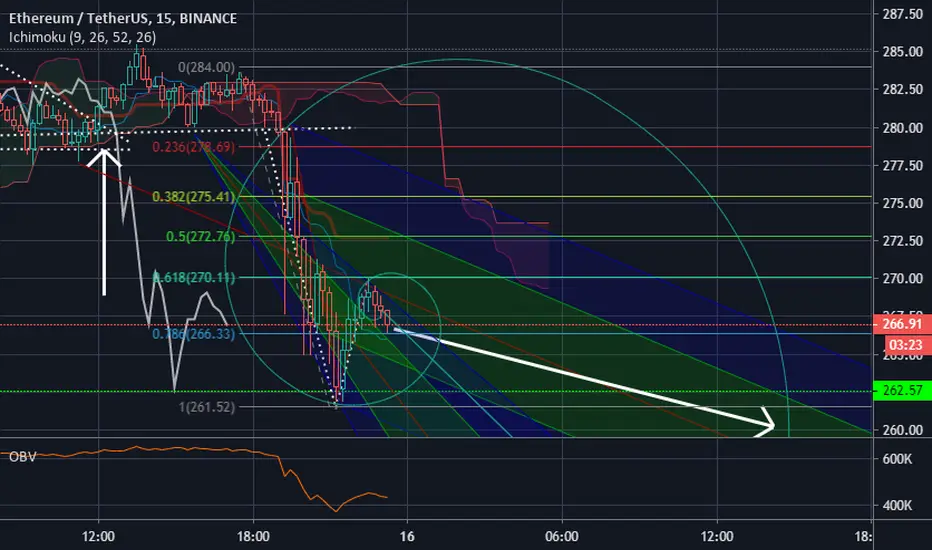Click the 1(261.52) Fibonacci label
This screenshot has width=932, height=550.
point(207,407)
